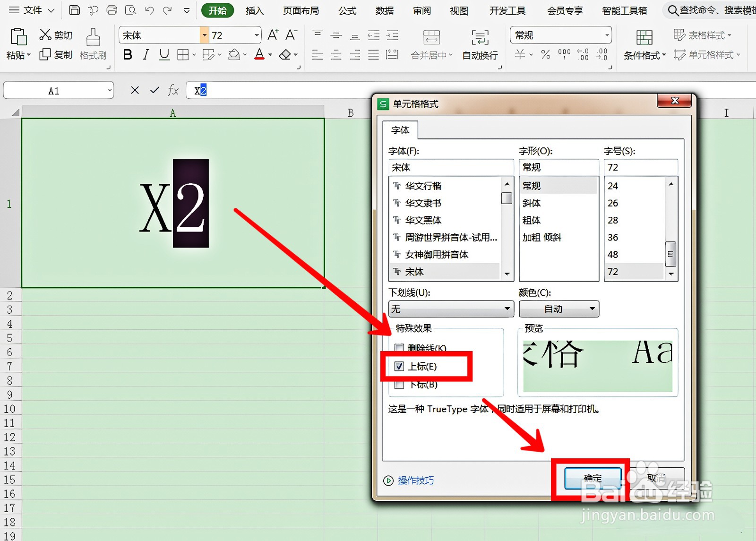This screenshot has height=541, width=756.
Task: Click the formula bar confirm checkmark icon
Action: click(x=155, y=90)
